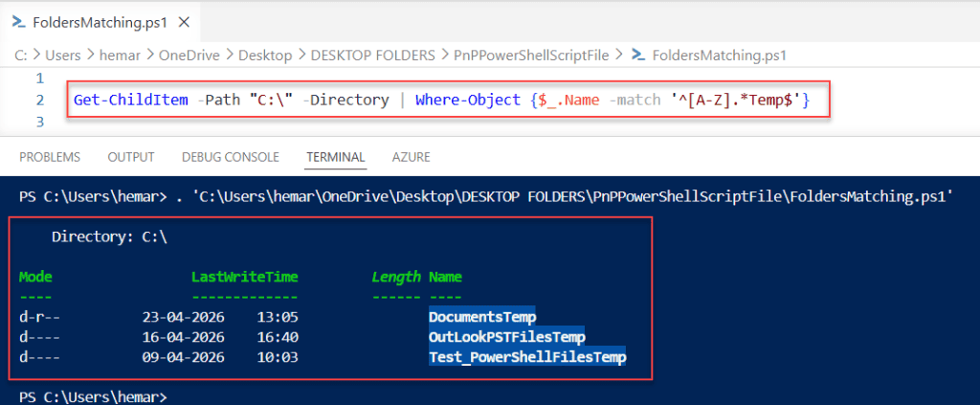The image size is (980, 405).
Task: Click 'Users' breadcrumb segment
Action: click(63, 55)
